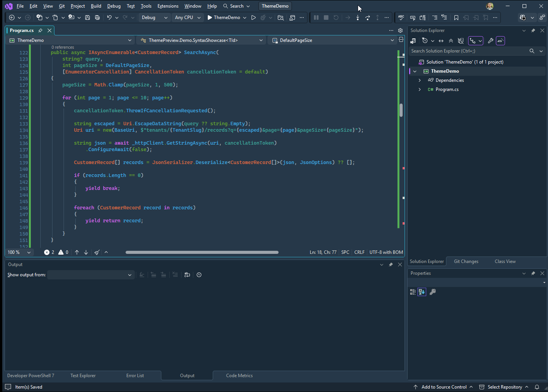The height and width of the screenshot is (392, 548).
Task: Click the Save All toolbar icon
Action: pos(97,18)
